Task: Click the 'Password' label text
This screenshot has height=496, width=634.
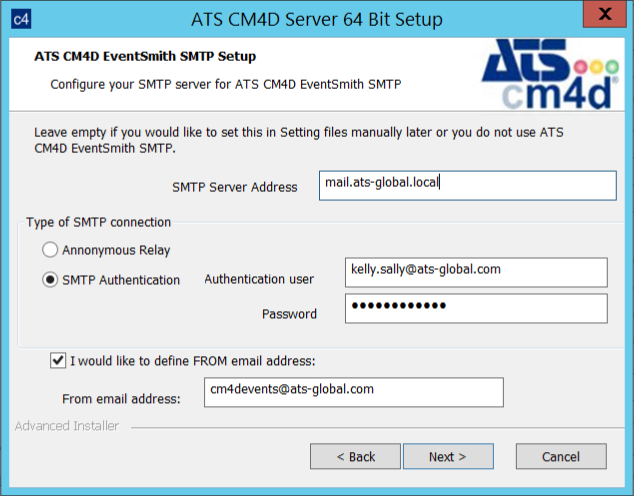Action: click(289, 314)
